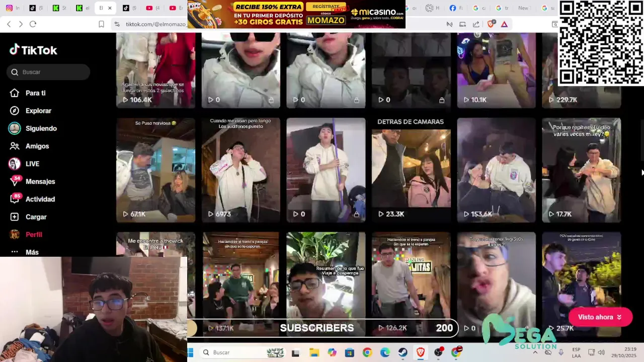Switch to the first YouTube tab

152,8
